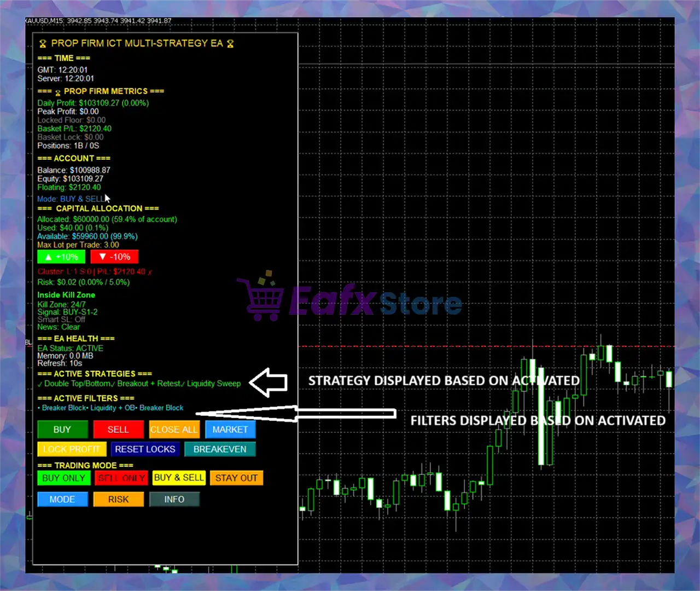Click the hourglass icon right of the title
Screen dimensions: 700x591
(x=230, y=44)
